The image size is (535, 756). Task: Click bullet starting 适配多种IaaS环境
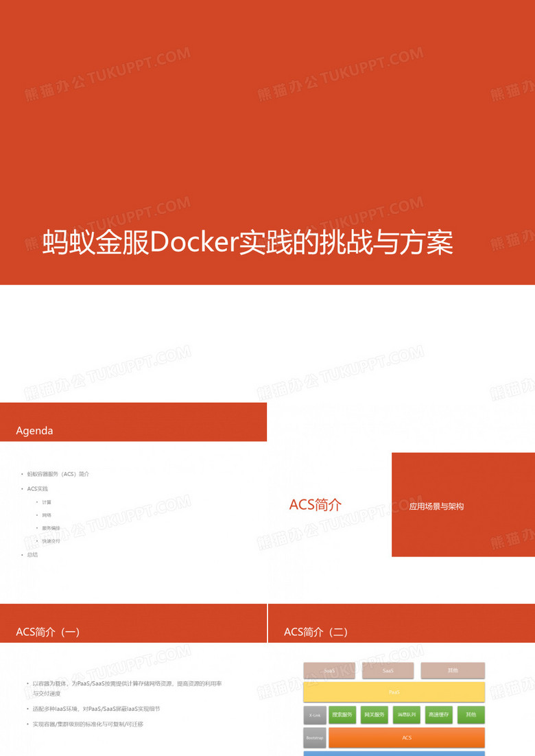(97, 709)
